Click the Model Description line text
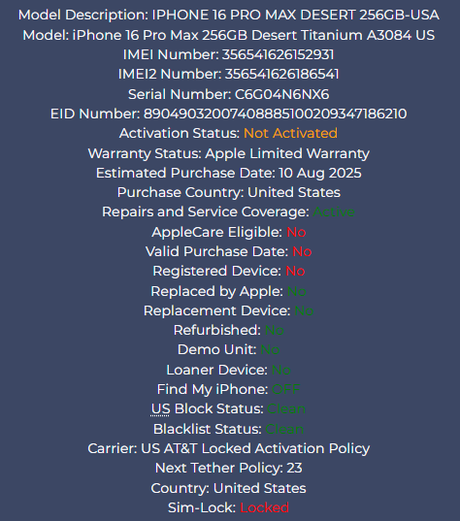The image size is (460, 521). point(229,15)
